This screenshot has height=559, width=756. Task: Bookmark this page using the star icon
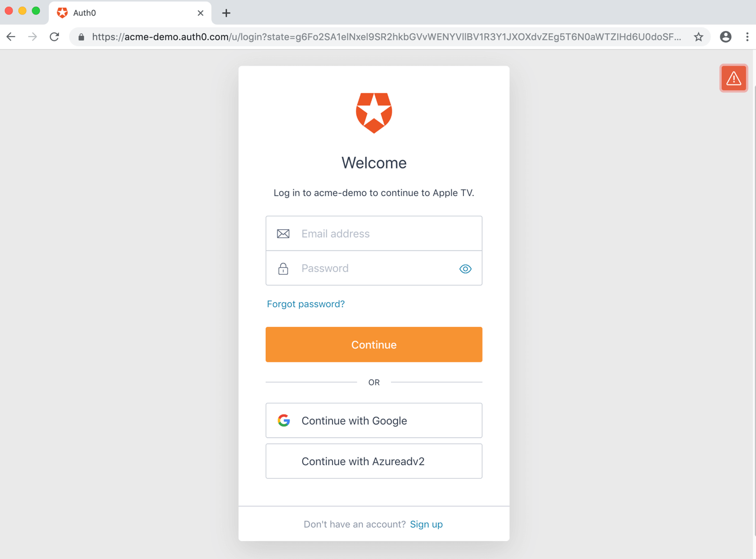click(698, 37)
